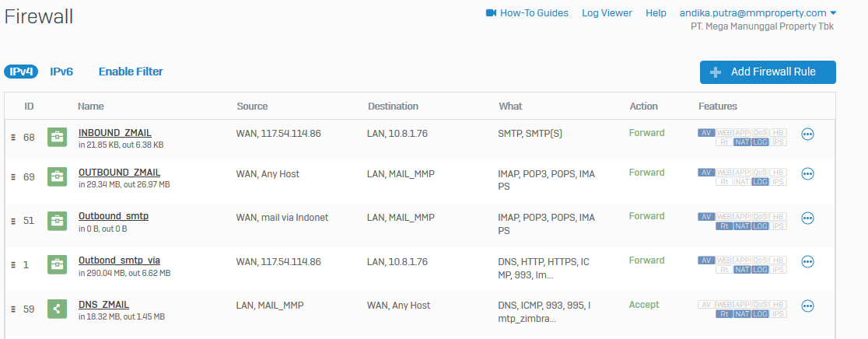Click the video camera icon beside How-To Guides
Image resolution: width=868 pixels, height=339 pixels.
(491, 13)
